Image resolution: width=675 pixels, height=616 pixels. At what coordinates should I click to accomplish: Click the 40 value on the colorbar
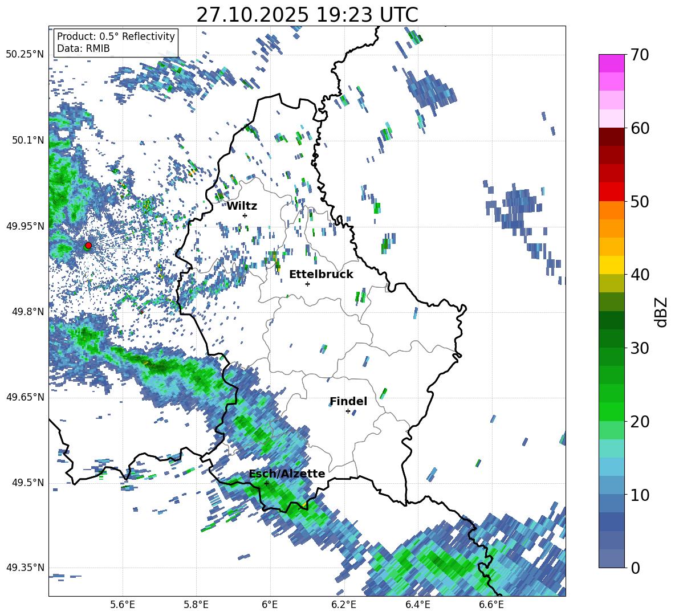pos(640,275)
